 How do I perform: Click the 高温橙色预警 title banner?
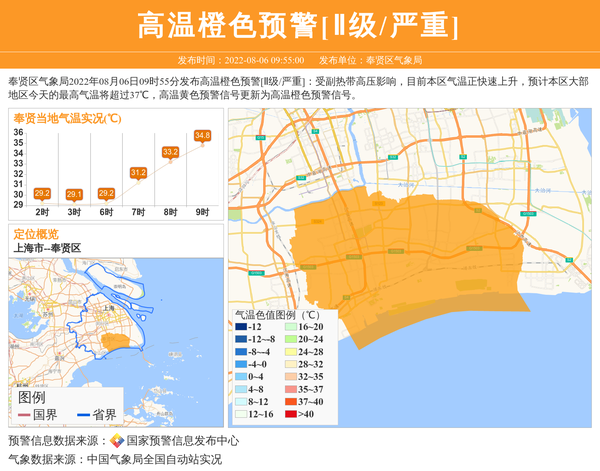[x=299, y=26]
